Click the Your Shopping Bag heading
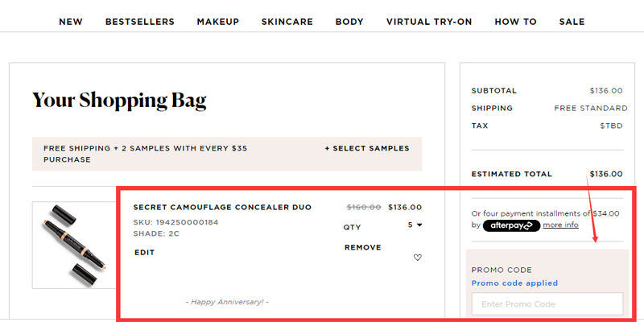 point(119,101)
